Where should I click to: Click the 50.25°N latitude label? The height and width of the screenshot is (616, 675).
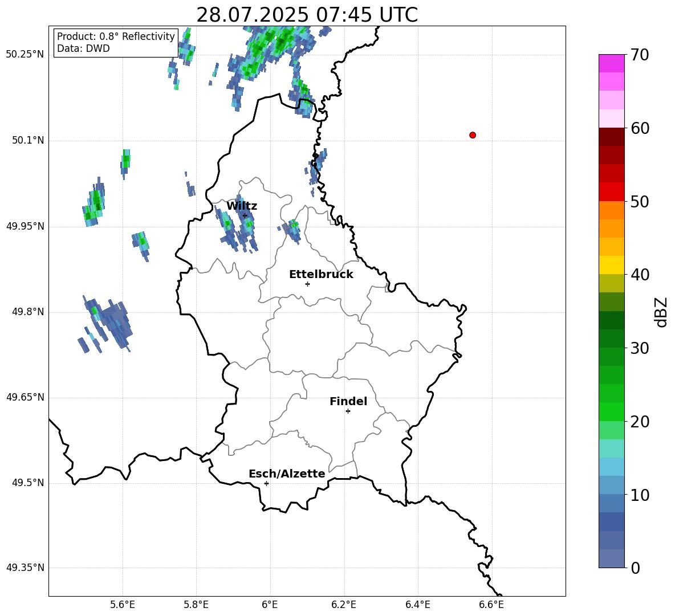(25, 55)
